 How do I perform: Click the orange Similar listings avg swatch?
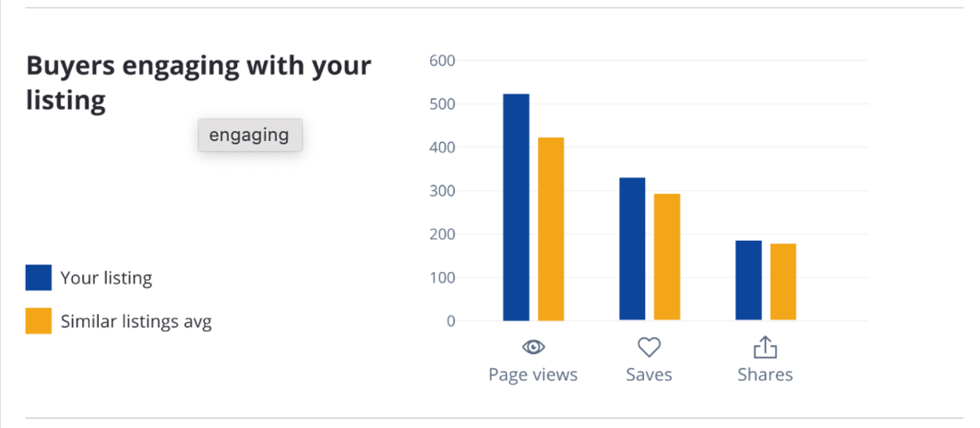pyautogui.click(x=39, y=321)
